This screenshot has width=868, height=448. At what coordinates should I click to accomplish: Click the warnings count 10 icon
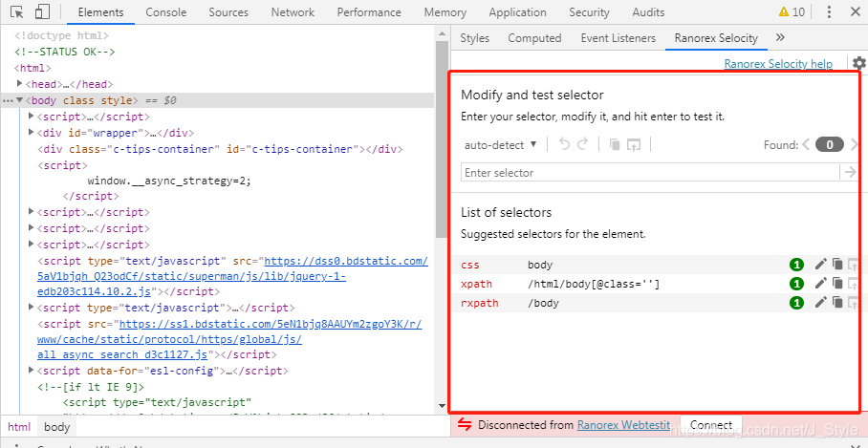pyautogui.click(x=792, y=11)
